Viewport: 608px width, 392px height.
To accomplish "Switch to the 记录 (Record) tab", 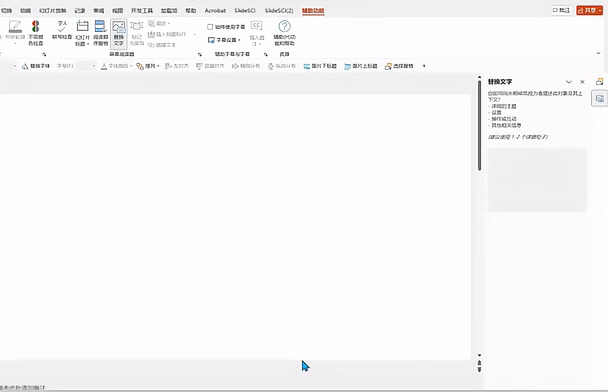I will 79,10.
